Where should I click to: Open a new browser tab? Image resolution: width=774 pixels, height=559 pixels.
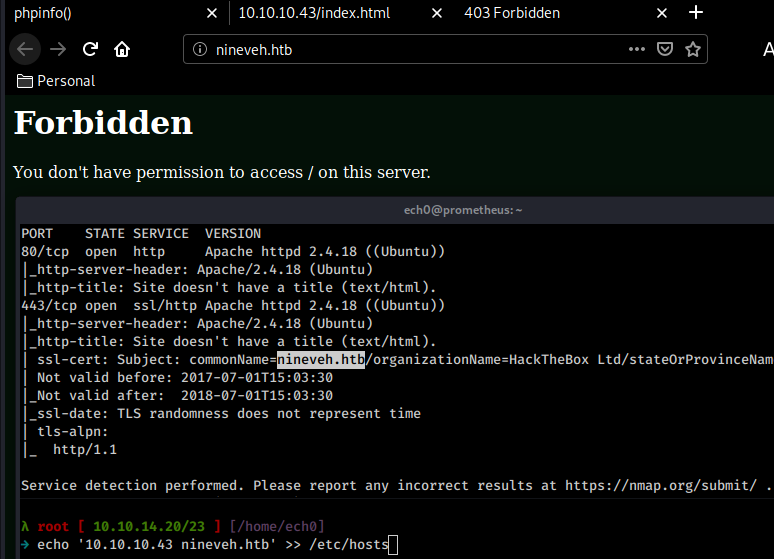pos(697,13)
